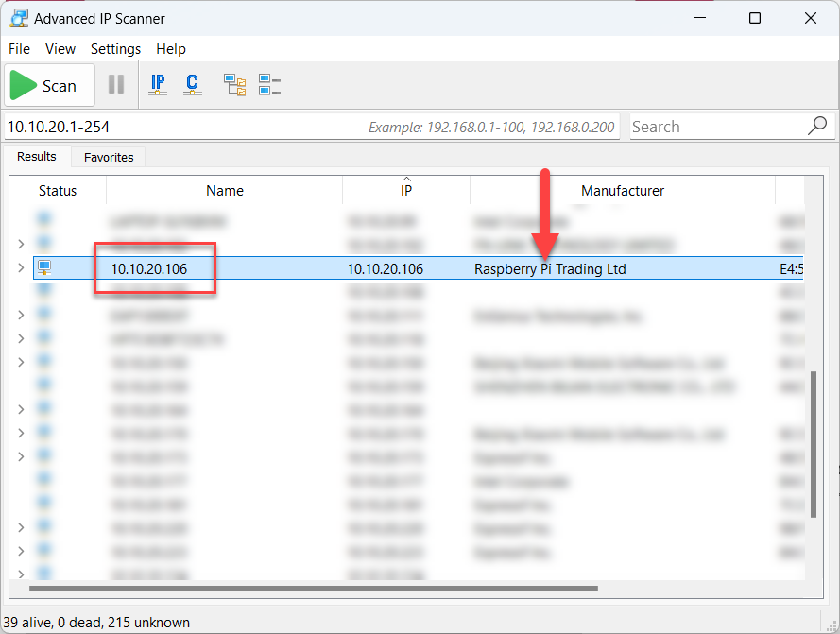Click the MAC address cell starting with E4:5
The width and height of the screenshot is (840, 634).
pyautogui.click(x=791, y=268)
